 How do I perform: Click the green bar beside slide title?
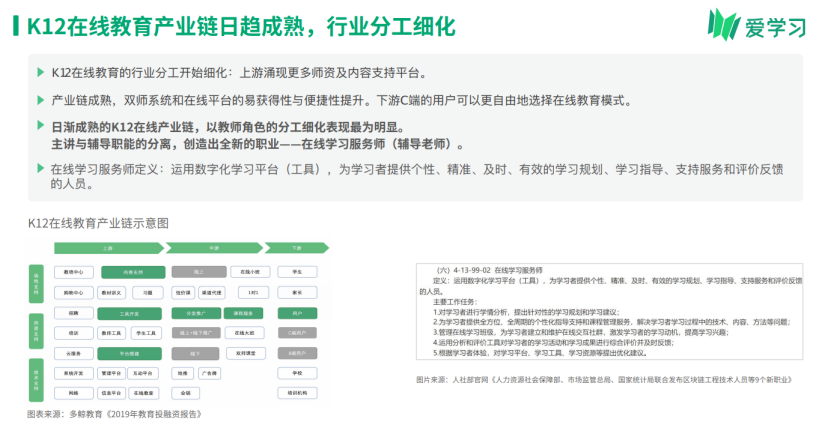tap(15, 24)
